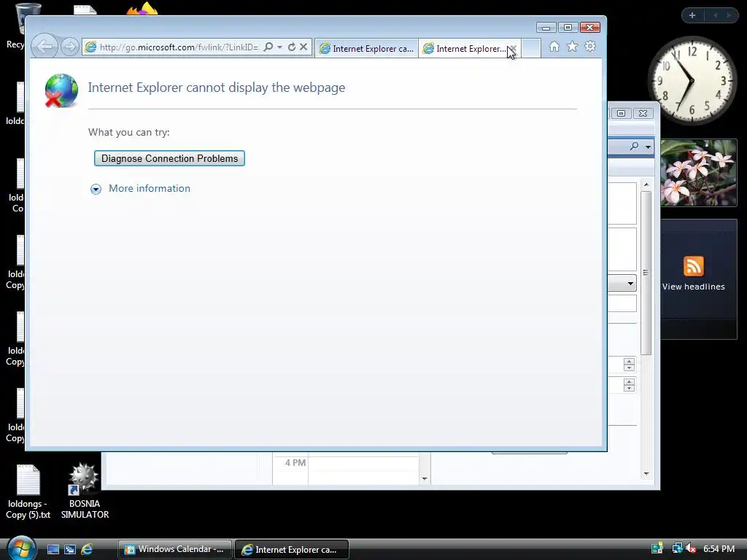
Task: Click Diagnose Connection Problems button
Action: (169, 158)
